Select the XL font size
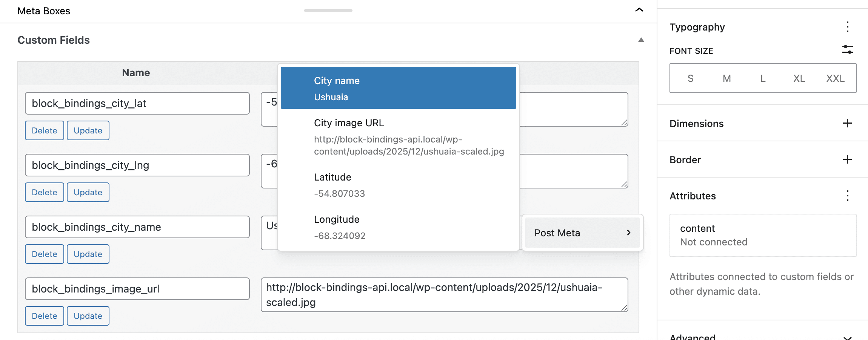 click(799, 78)
